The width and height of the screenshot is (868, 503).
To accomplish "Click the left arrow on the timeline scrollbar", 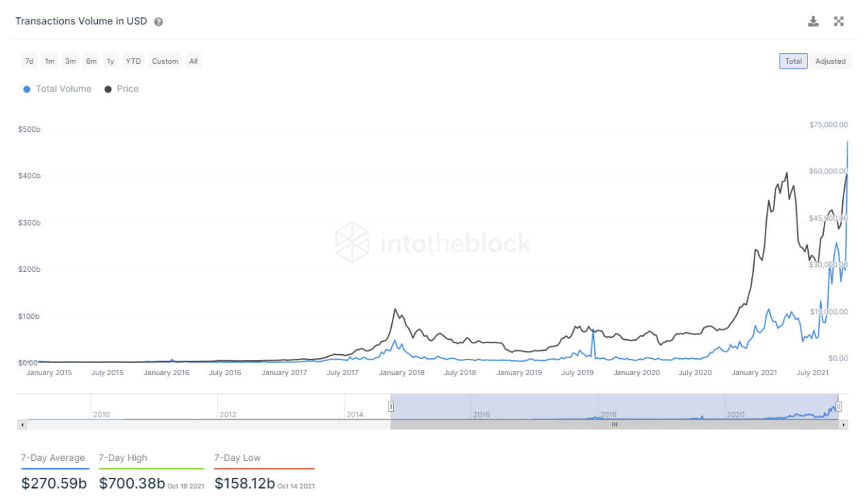I will (21, 425).
